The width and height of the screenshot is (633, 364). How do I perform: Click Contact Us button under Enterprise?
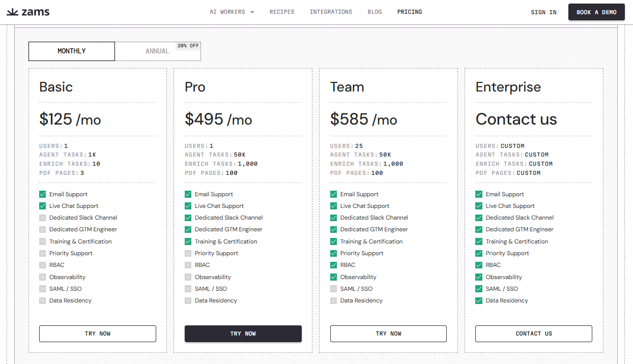(534, 333)
